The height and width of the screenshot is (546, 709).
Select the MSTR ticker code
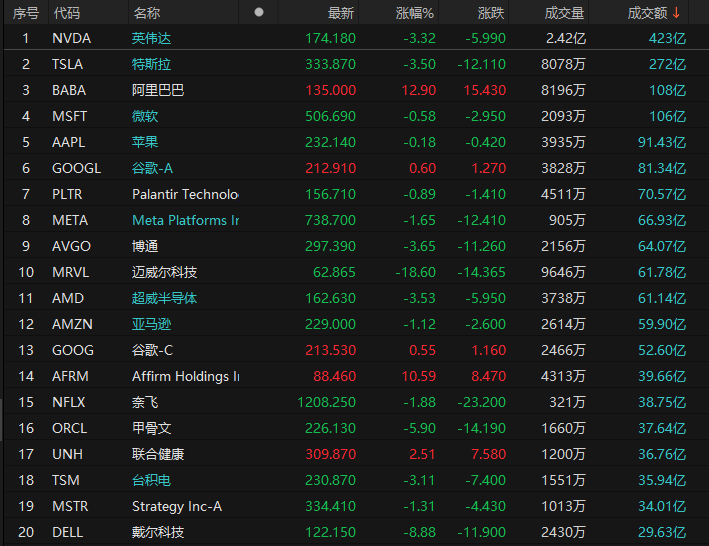coord(70,506)
